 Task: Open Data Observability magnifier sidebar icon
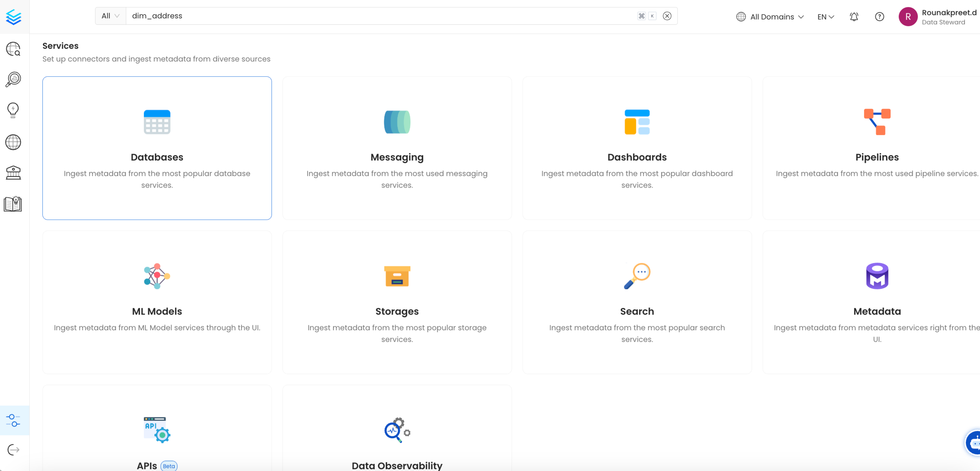[13, 79]
